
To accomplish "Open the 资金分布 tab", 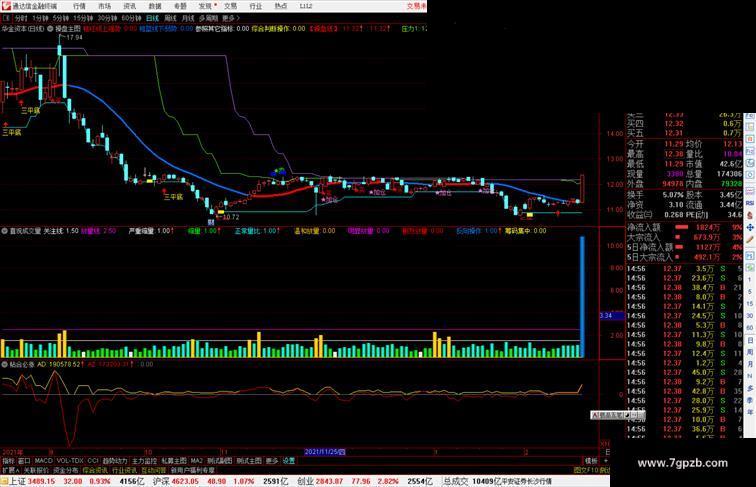I will coord(66,470).
